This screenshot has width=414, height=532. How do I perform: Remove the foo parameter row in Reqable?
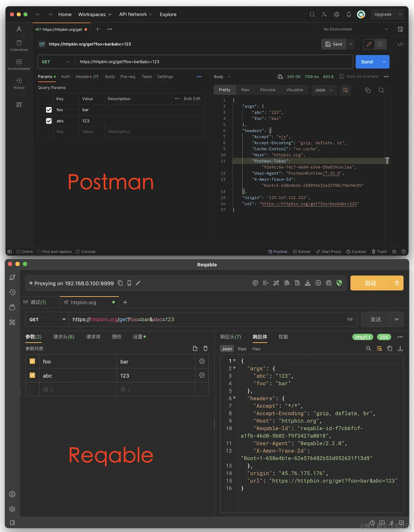tap(202, 361)
